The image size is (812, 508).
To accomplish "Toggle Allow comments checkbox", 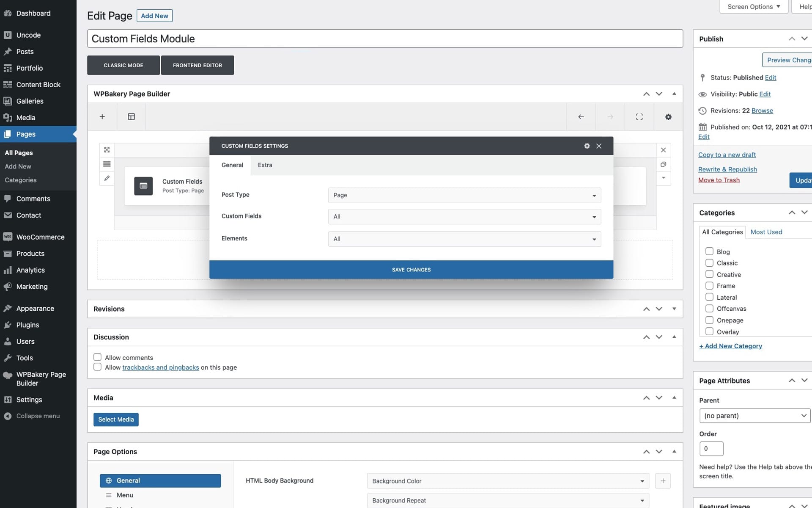I will tap(97, 357).
